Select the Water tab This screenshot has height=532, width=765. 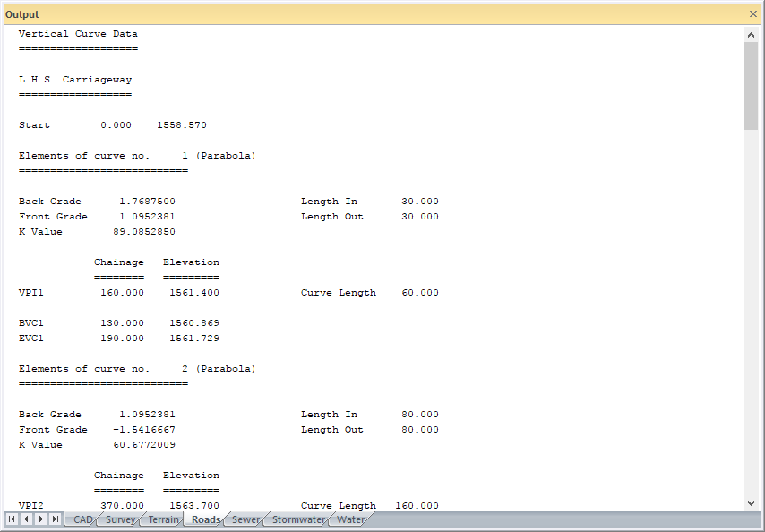point(350,519)
